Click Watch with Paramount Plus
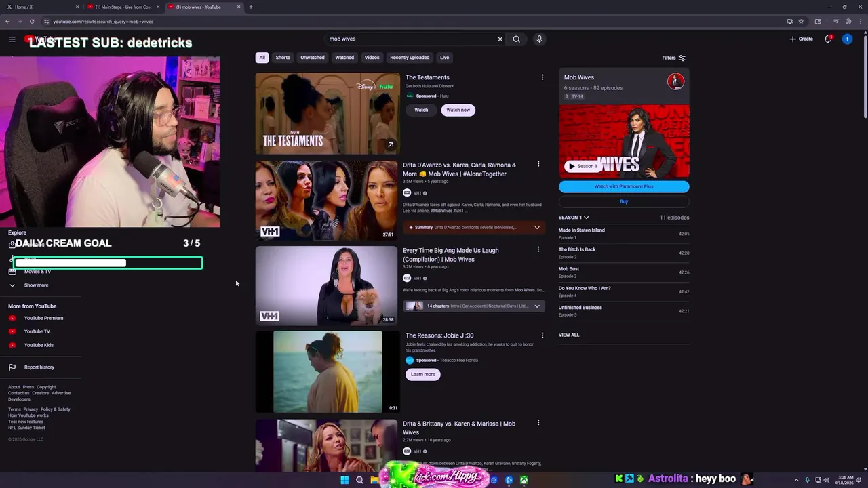Screen dimensions: 868x488 pos(624,186)
